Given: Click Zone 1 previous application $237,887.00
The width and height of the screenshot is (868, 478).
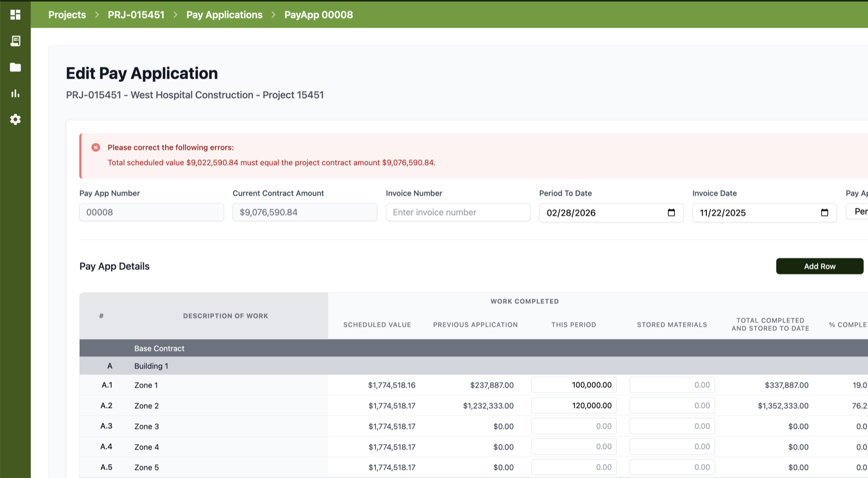Looking at the screenshot, I should [x=492, y=385].
